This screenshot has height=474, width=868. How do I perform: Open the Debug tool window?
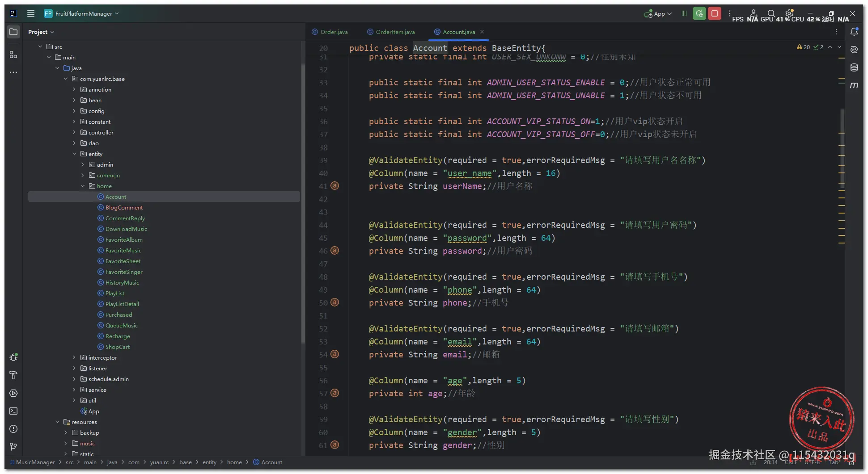13,357
